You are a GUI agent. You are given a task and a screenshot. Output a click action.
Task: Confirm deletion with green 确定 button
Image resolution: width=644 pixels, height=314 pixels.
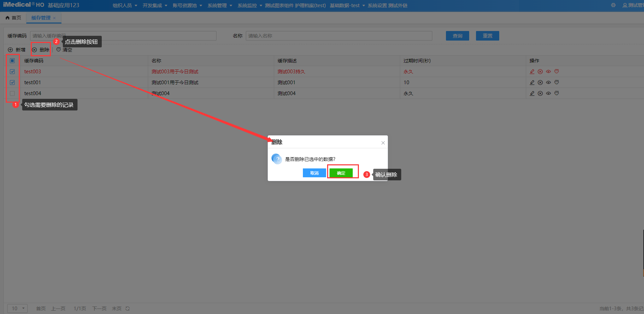(x=341, y=173)
